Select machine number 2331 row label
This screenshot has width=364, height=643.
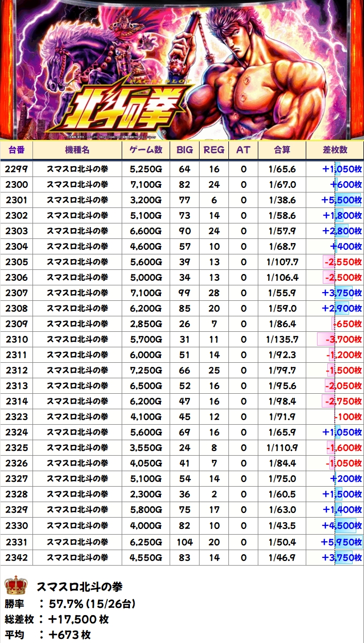point(16,542)
